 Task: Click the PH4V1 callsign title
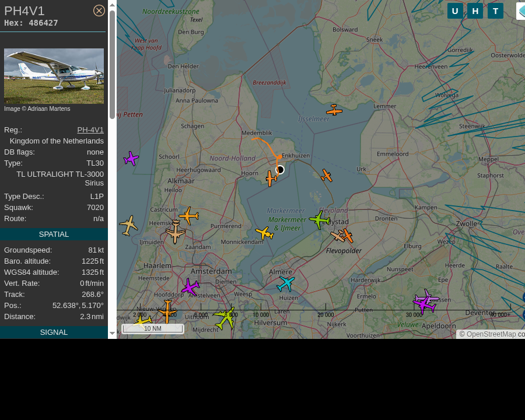pos(24,11)
